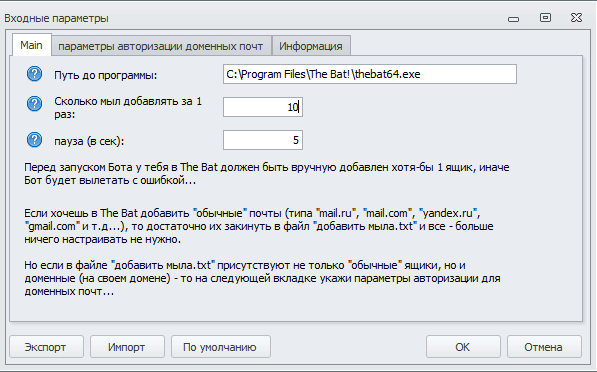Image resolution: width=597 pixels, height=372 pixels.
Task: Minimize the Входные параметры dialog
Action: pos(513,19)
